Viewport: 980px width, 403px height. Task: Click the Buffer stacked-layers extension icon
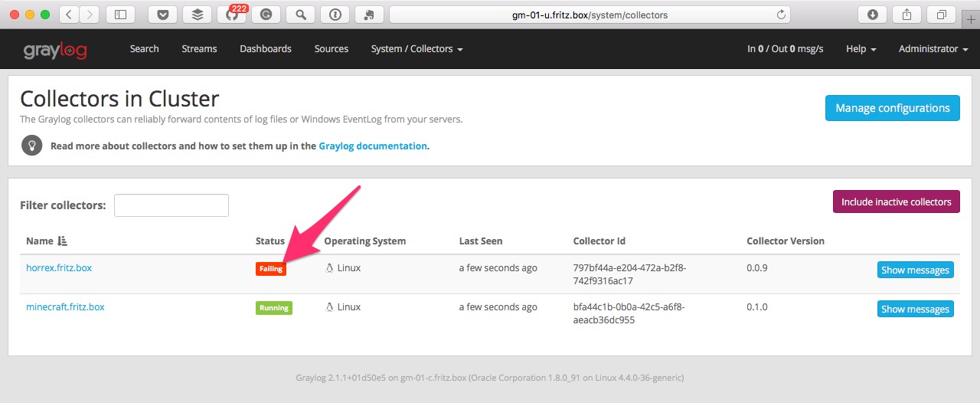[197, 15]
